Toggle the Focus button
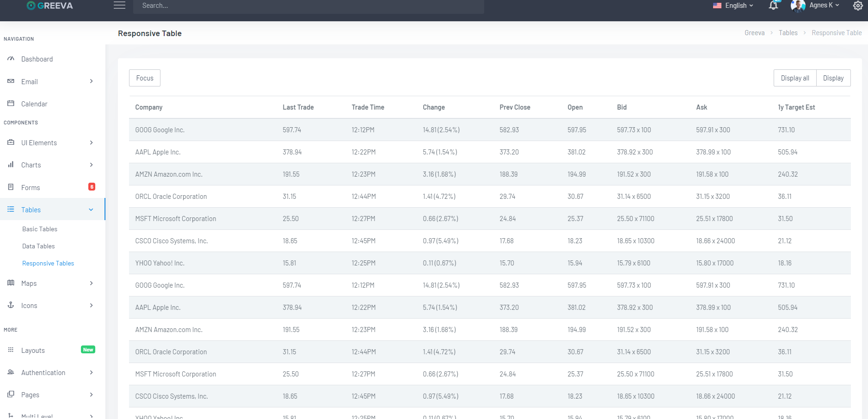 point(145,78)
